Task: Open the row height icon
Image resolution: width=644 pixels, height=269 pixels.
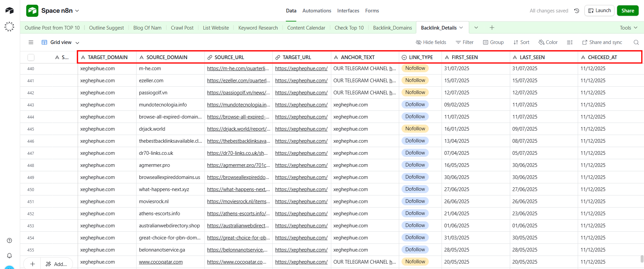Action: point(570,42)
